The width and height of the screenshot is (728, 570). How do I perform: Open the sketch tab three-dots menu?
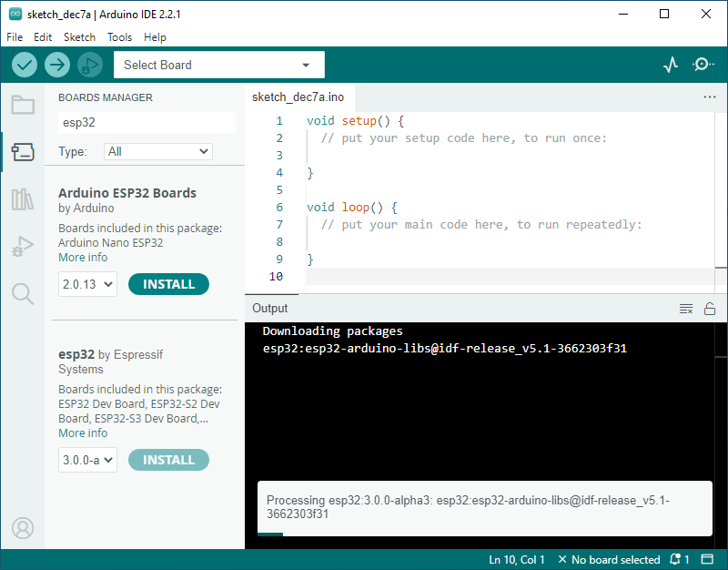710,97
